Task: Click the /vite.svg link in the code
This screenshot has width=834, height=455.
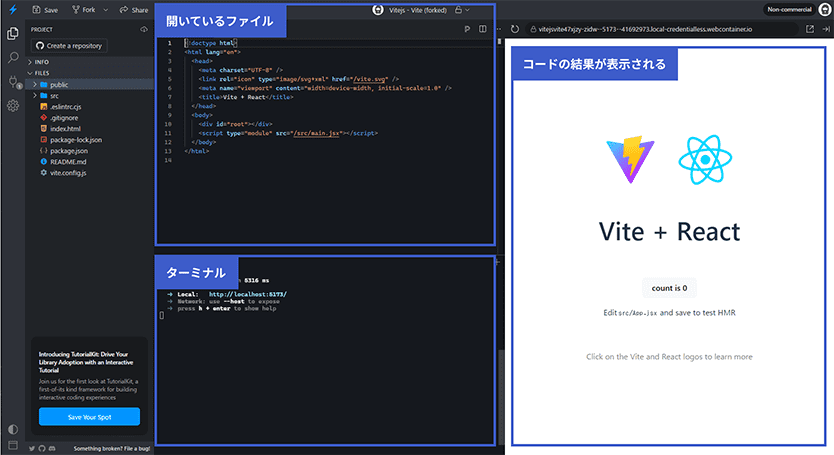Action: (371, 79)
